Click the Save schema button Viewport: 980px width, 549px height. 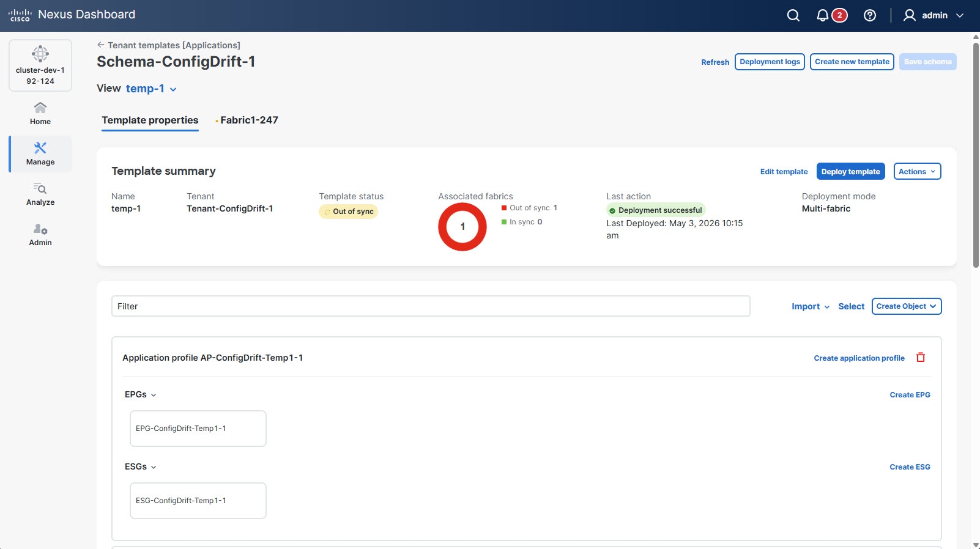[927, 62]
